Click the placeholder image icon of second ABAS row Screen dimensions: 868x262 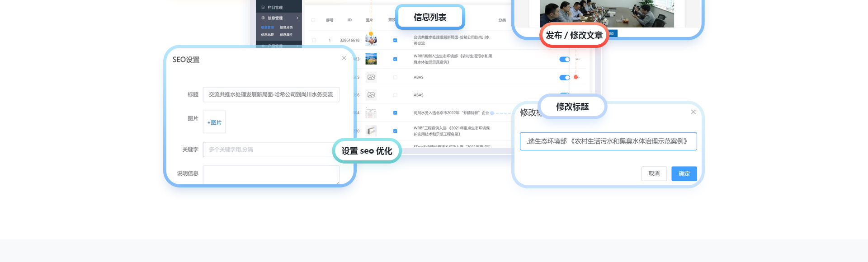[x=371, y=95]
